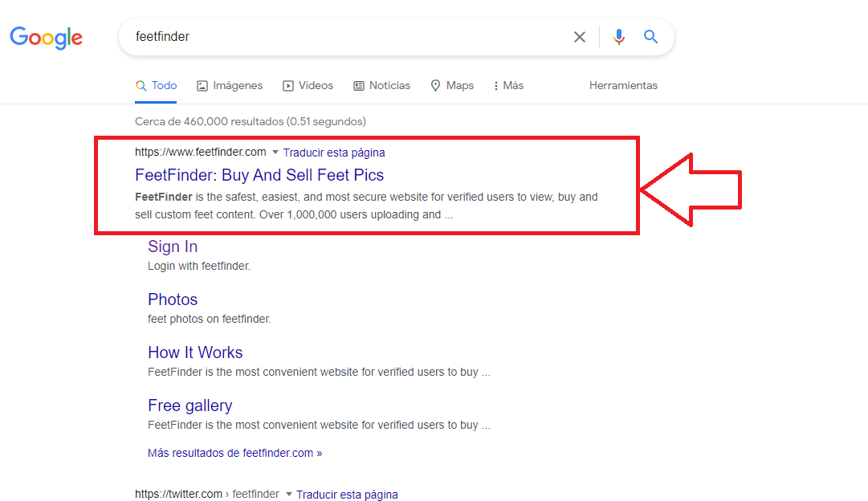Screen dimensions: 868x501
Task: Clear the search box with the X icon
Action: pyautogui.click(x=580, y=37)
